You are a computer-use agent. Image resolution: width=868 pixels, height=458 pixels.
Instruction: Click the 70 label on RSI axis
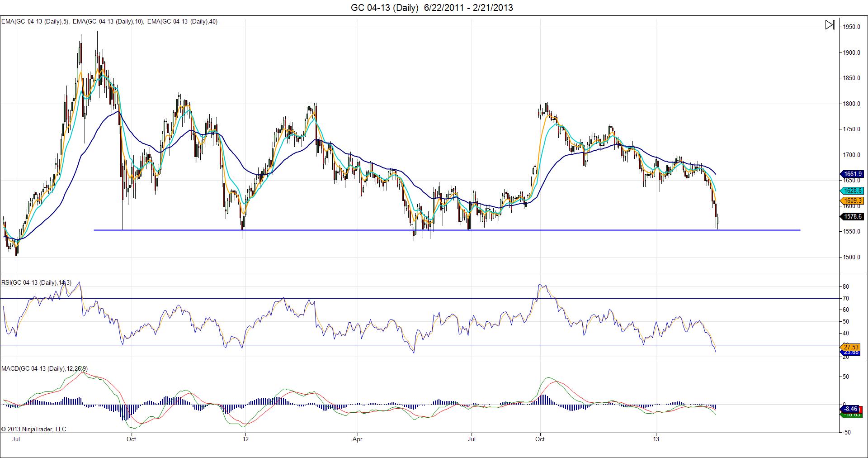845,299
